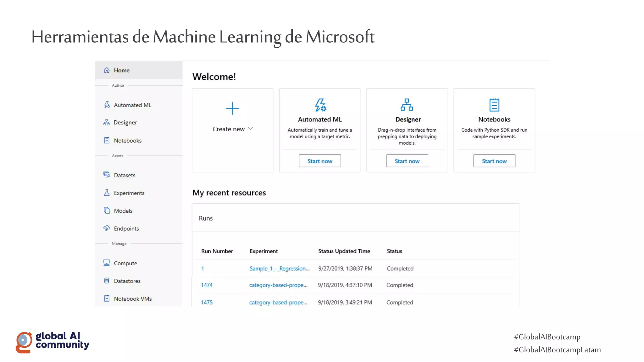Viewport: 644px width, 362px height.
Task: Click Start now under Automated ML
Action: 320,161
